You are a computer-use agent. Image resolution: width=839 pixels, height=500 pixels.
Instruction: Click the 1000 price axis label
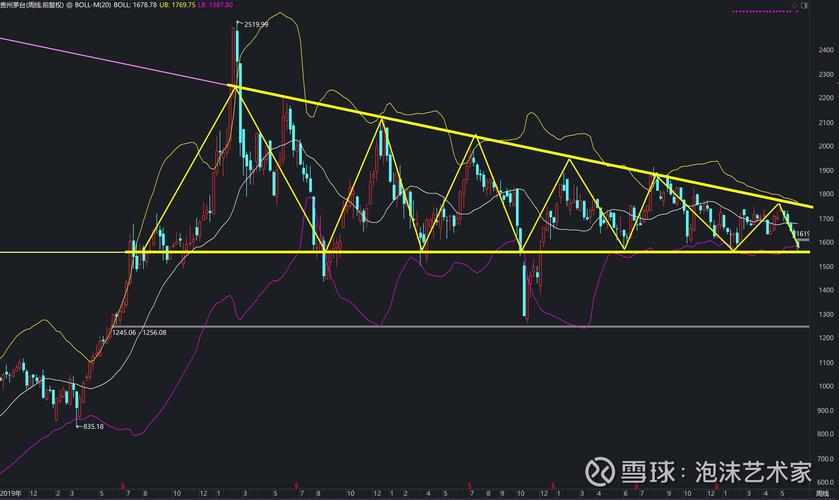pos(826,386)
